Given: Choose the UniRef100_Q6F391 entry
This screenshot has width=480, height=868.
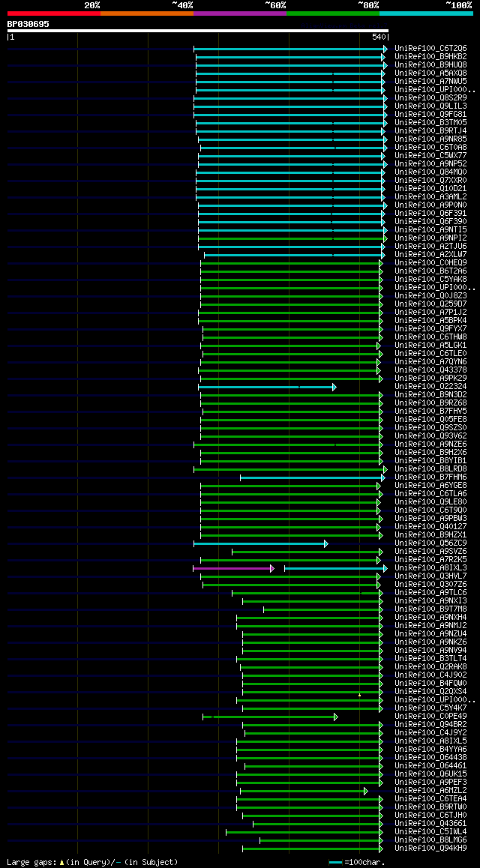Looking at the screenshot, I should tap(430, 213).
